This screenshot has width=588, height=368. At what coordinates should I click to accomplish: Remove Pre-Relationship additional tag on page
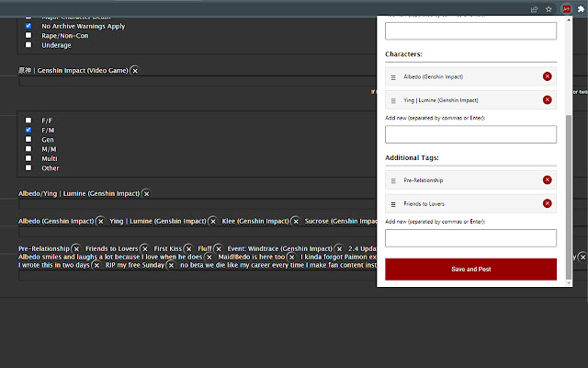point(76,248)
